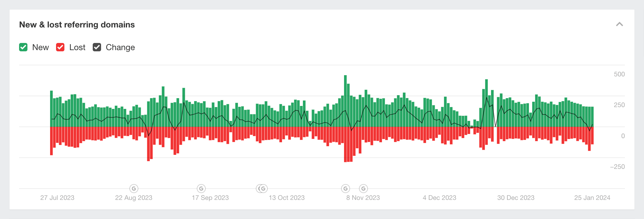
Task: Uncheck the green New checkbox
Action: tap(23, 47)
